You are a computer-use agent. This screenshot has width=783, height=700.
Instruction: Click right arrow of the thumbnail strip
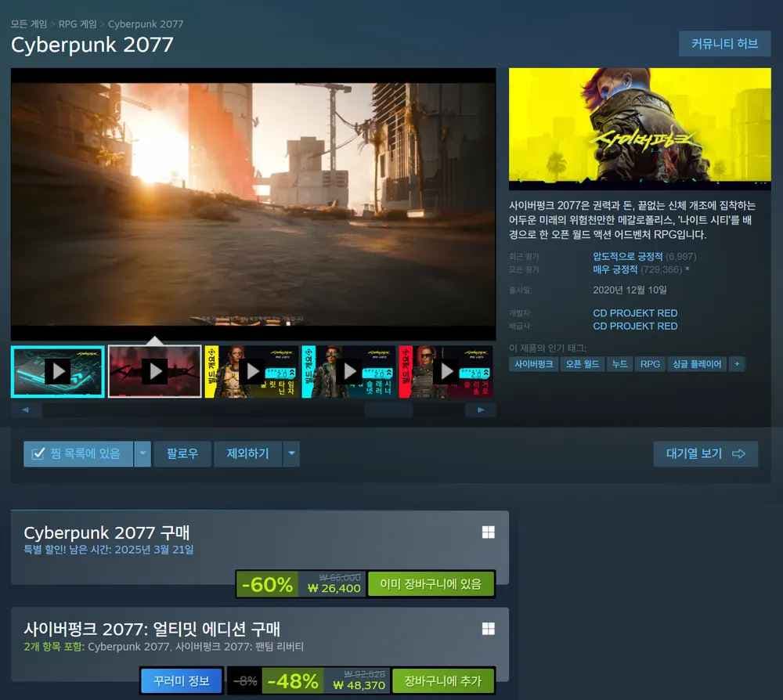tap(480, 410)
